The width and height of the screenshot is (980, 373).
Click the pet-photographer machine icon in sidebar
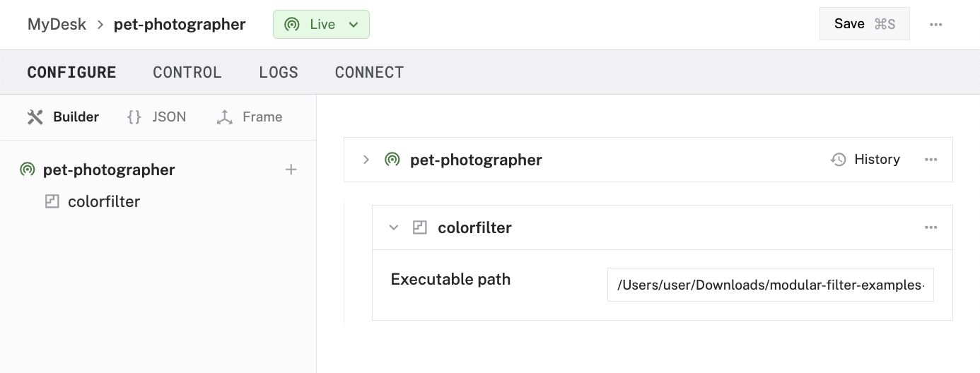click(28, 170)
